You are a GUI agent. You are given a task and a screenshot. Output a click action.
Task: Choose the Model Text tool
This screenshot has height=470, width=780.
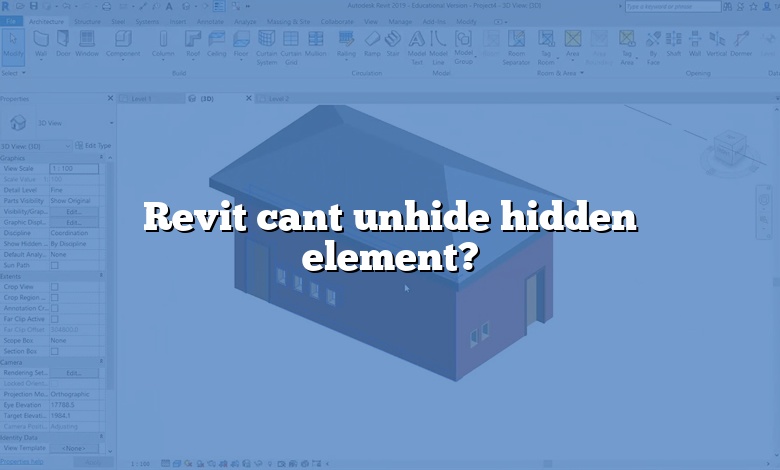pos(417,48)
